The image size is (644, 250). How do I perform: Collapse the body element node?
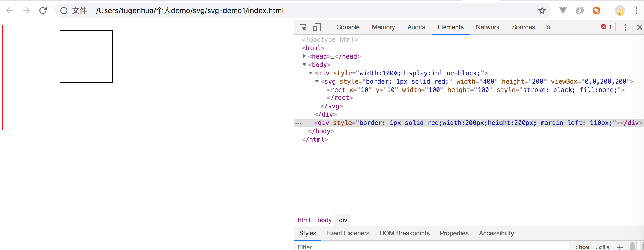point(304,64)
